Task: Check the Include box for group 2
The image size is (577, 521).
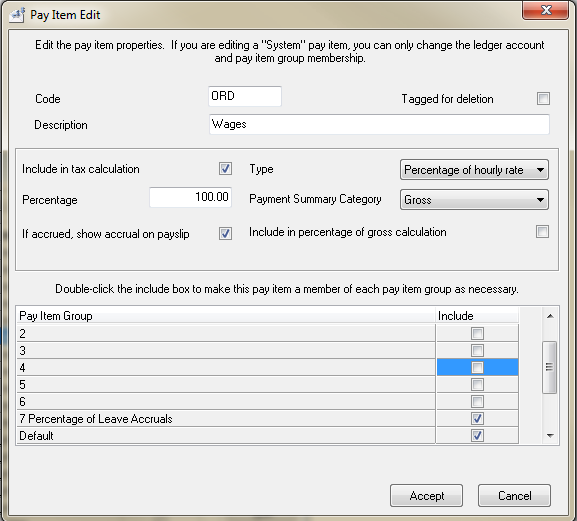Action: click(477, 334)
